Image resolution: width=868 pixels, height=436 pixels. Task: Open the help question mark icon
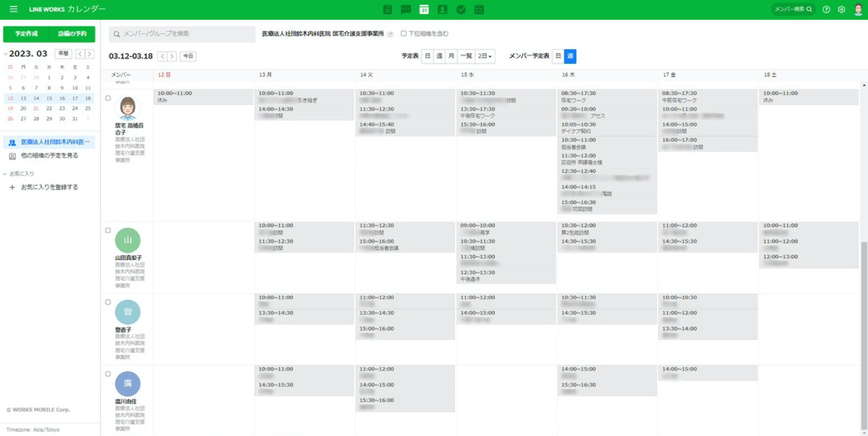(x=826, y=10)
